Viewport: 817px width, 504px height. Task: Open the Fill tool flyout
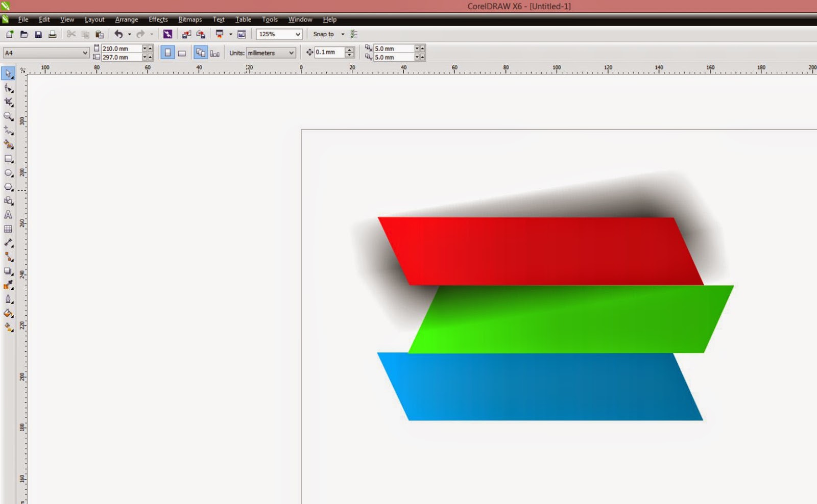click(8, 313)
